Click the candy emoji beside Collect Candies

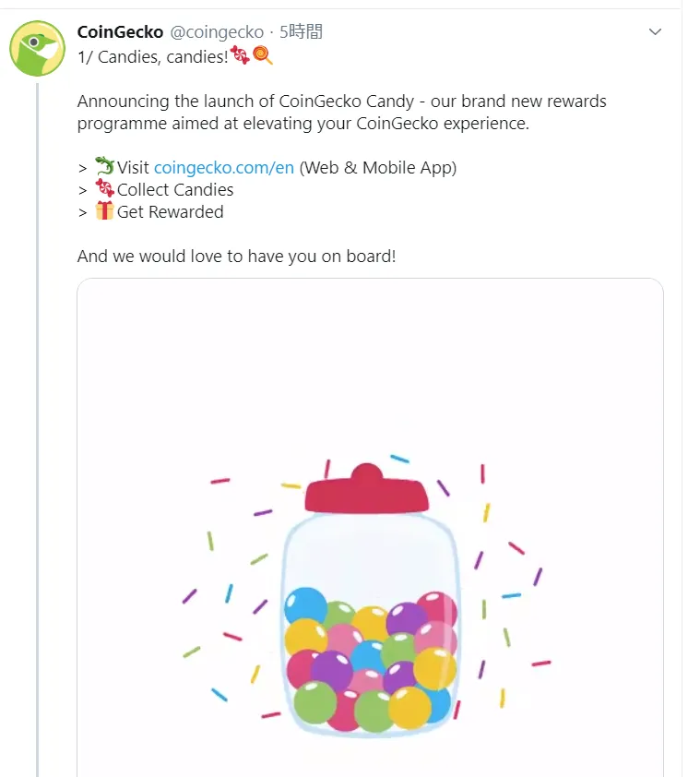pos(104,188)
